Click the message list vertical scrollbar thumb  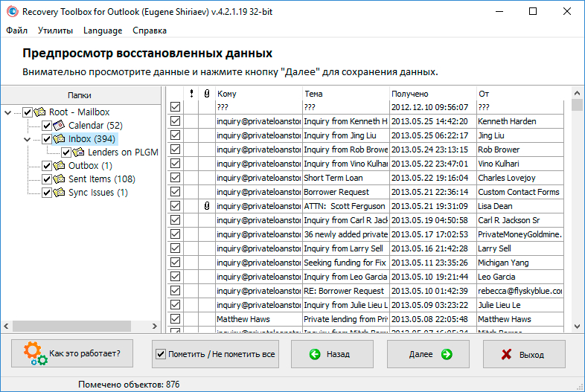(577, 105)
